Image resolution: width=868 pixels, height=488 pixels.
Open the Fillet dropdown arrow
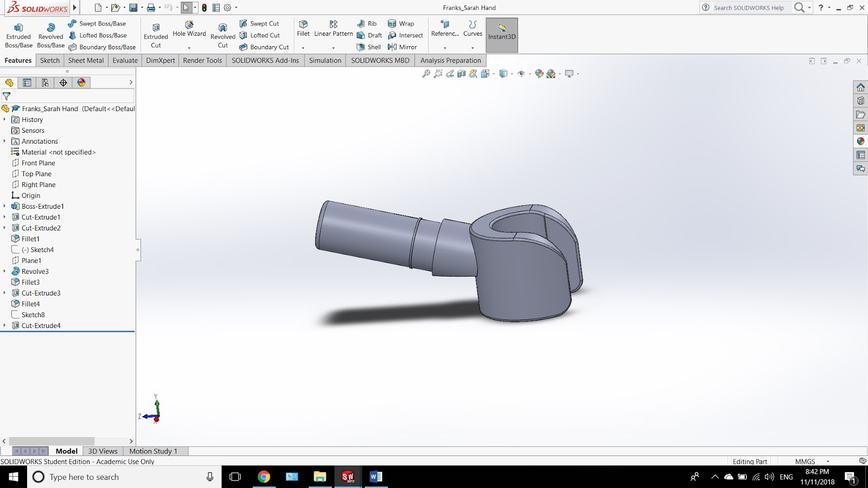pyautogui.click(x=303, y=48)
